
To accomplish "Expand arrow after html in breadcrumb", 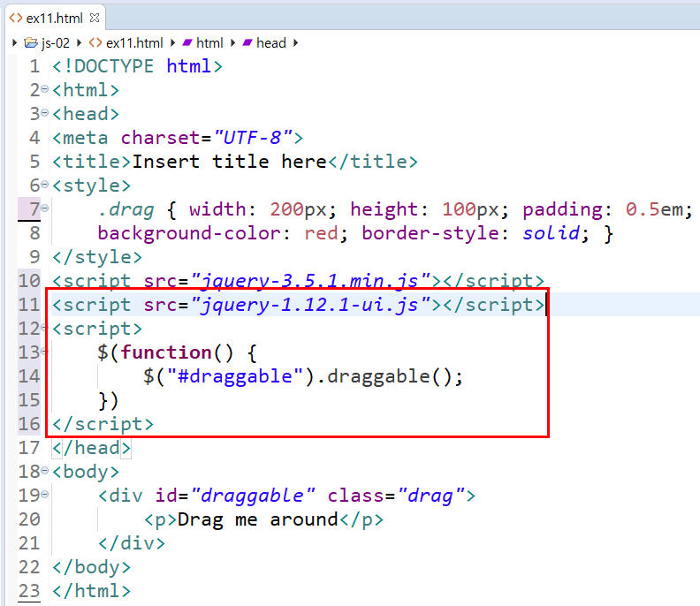I will click(232, 42).
